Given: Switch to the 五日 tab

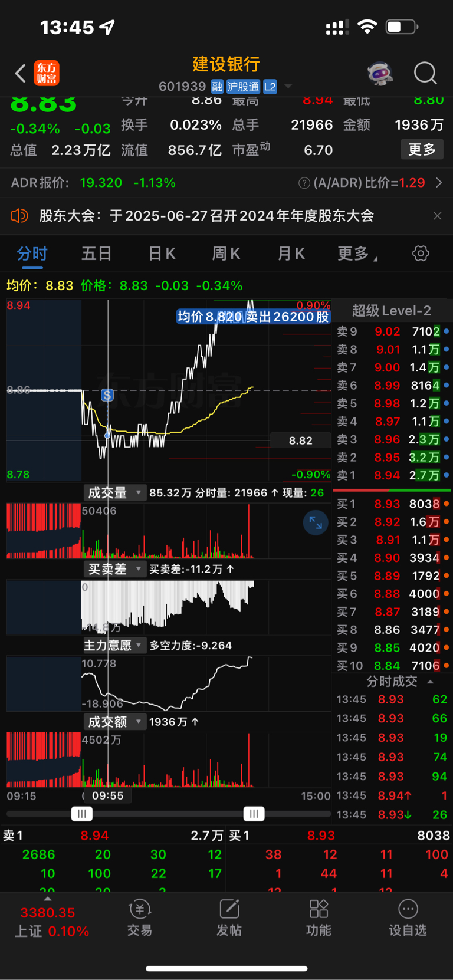Looking at the screenshot, I should pos(97,254).
